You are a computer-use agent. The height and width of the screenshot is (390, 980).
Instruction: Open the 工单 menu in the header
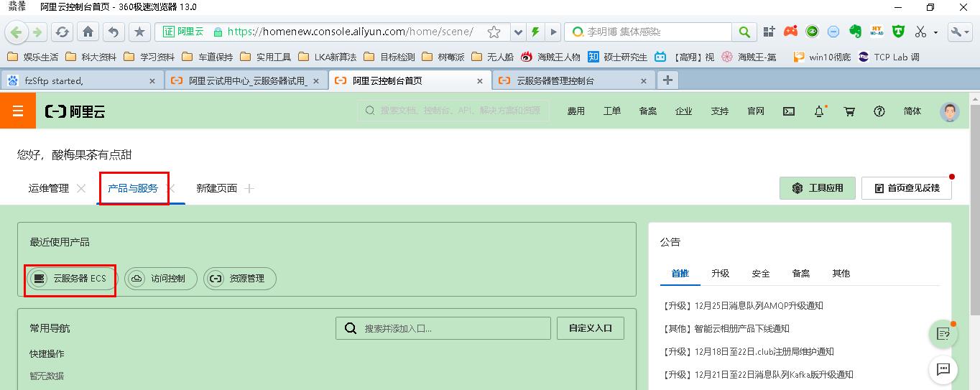pos(612,111)
